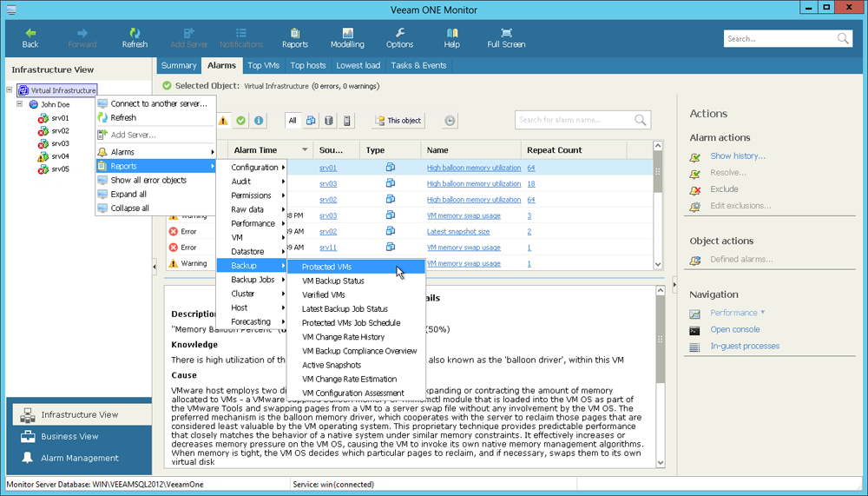Switch to the Top VMs tab

click(264, 65)
